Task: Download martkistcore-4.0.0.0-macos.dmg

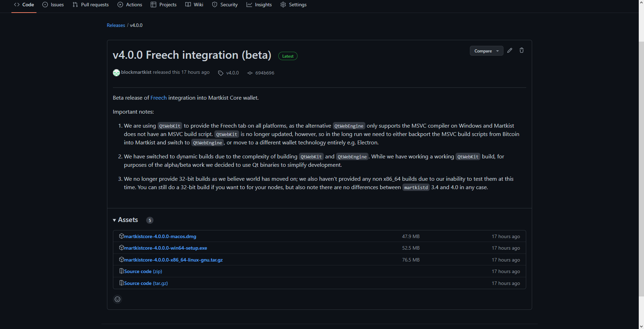Action: (160, 236)
